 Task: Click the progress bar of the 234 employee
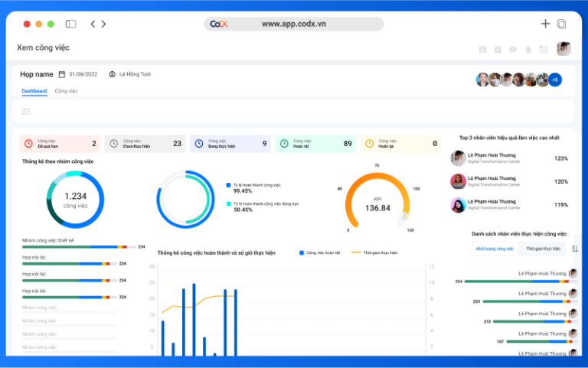(x=521, y=282)
